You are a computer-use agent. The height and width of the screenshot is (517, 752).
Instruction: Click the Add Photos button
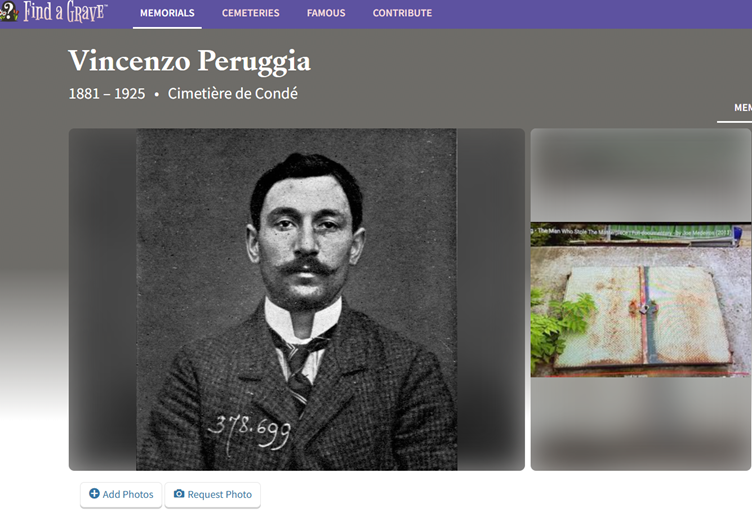pyautogui.click(x=121, y=494)
